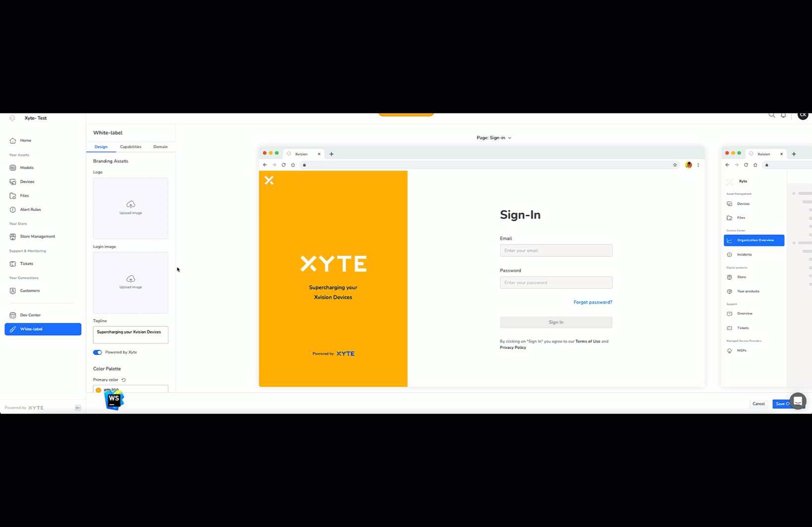Toggle the Powered by Xyte switch

pyautogui.click(x=98, y=352)
